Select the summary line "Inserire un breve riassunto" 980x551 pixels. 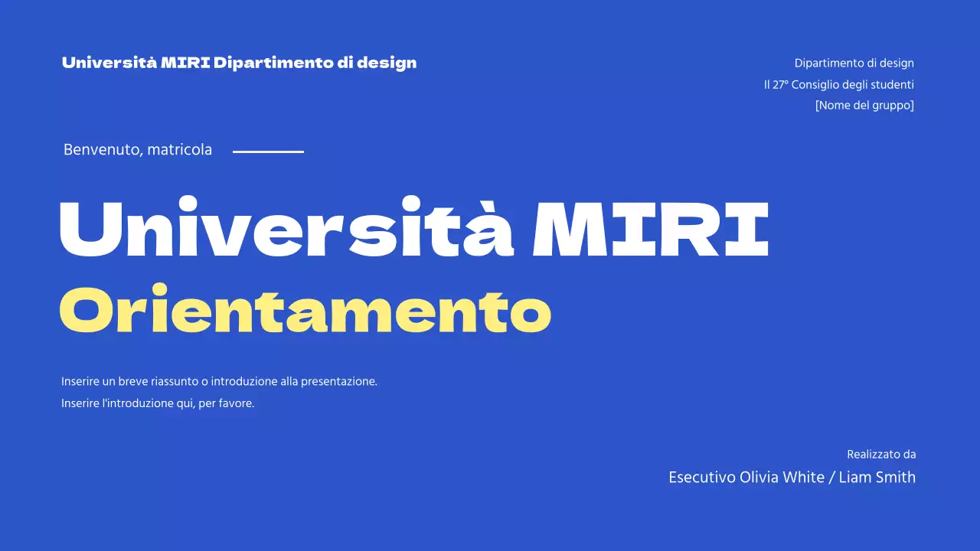point(220,381)
